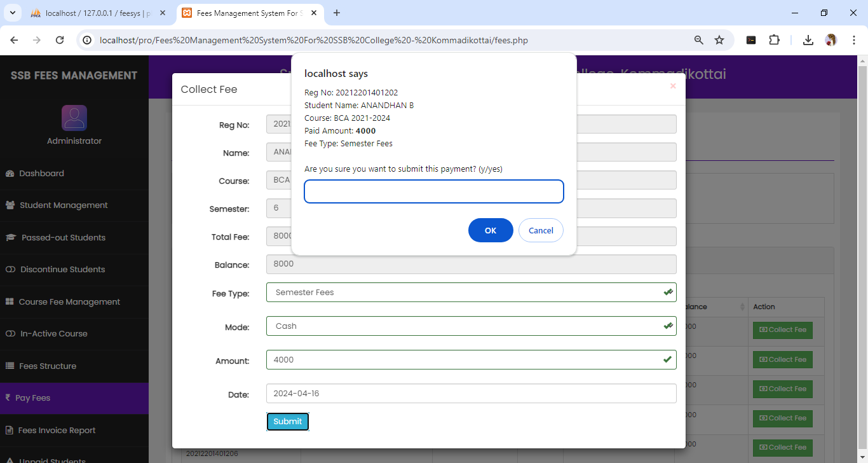This screenshot has width=868, height=463.
Task: Open the Mode dropdown showing Cash
Action: 471,326
